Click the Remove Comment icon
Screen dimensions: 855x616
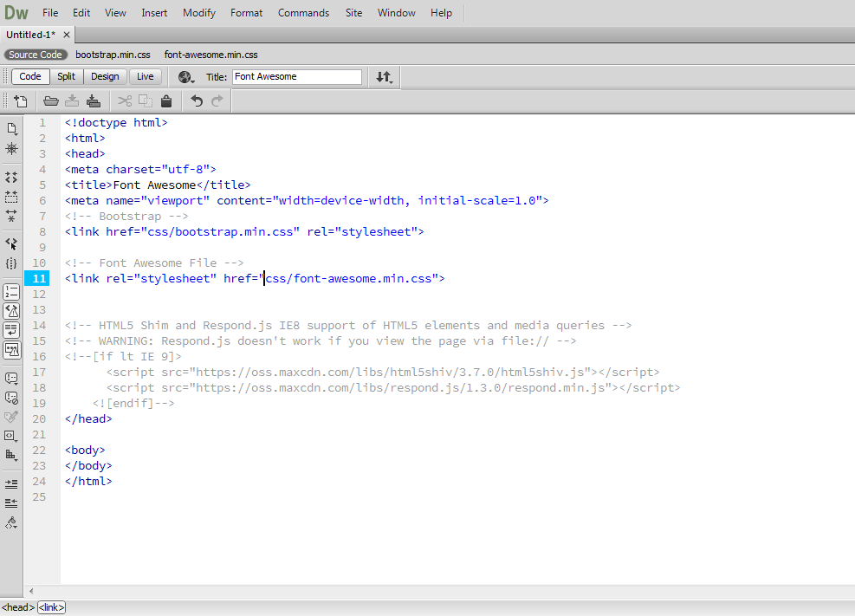[11, 398]
